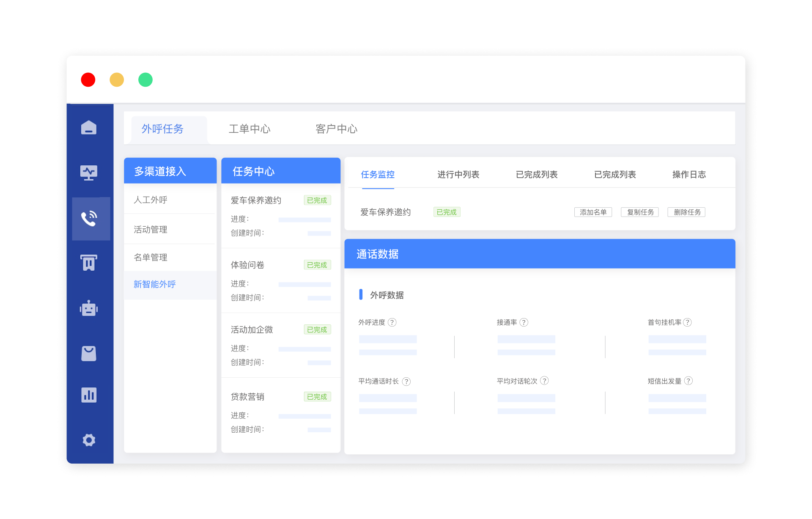812x519 pixels.
Task: Click the progress bar of 爱车保养邀约 task
Action: click(x=304, y=220)
